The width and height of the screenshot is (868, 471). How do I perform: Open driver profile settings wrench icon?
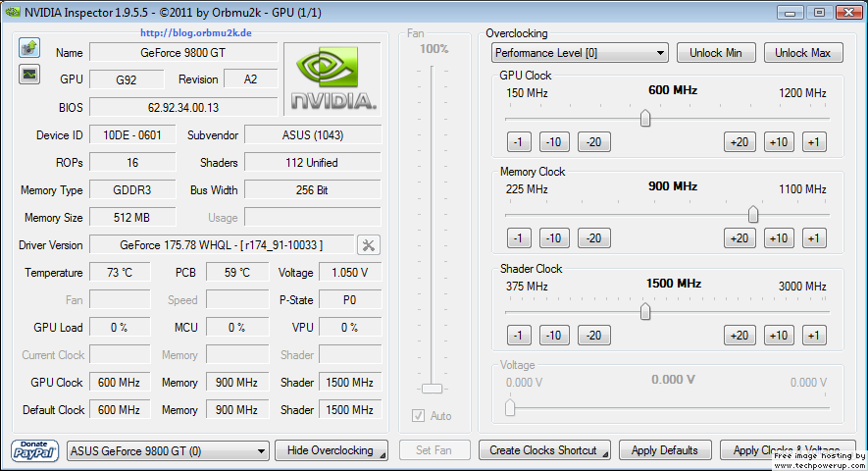[369, 245]
